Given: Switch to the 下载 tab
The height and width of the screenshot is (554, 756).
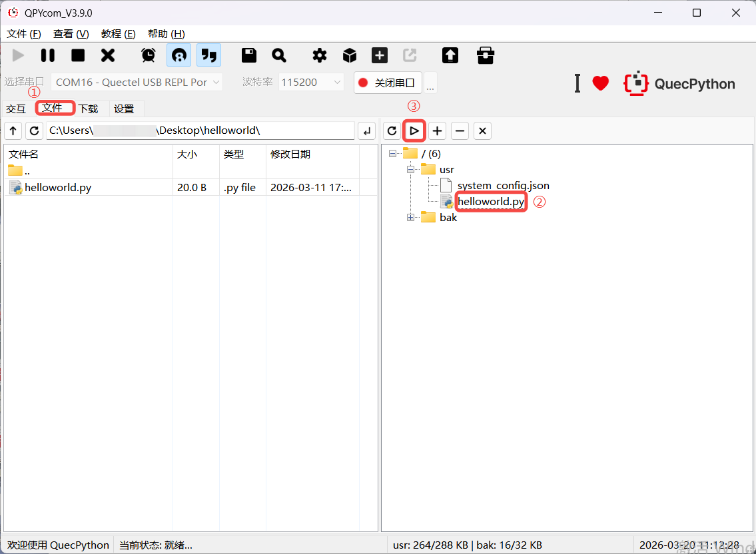Looking at the screenshot, I should tap(88, 109).
